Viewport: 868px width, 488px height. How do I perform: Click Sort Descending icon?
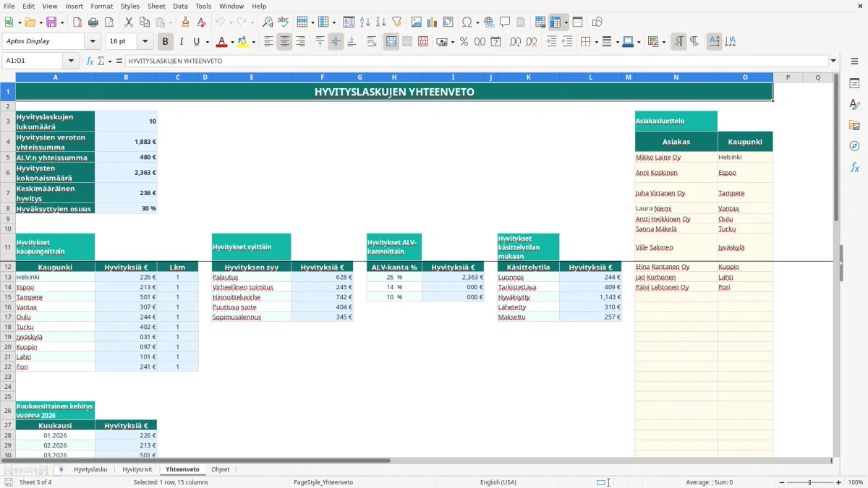380,22
